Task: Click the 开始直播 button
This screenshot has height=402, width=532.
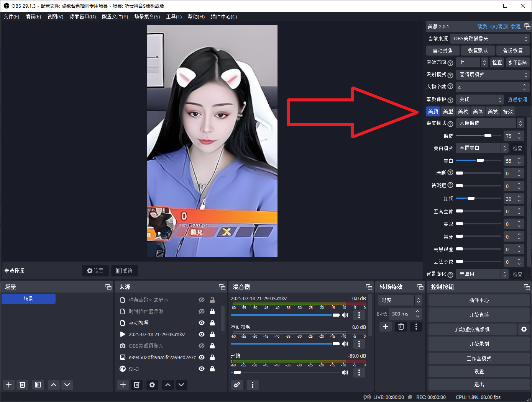Action: [x=478, y=315]
